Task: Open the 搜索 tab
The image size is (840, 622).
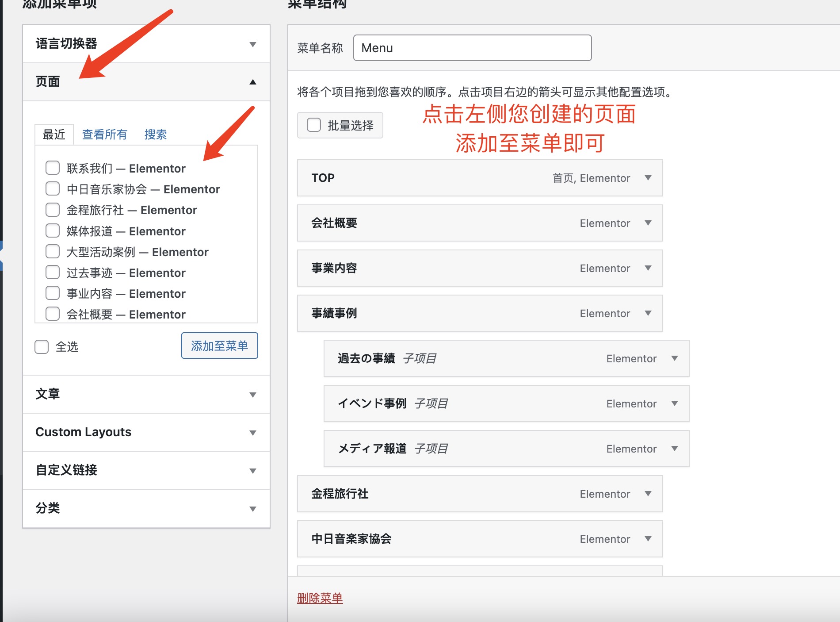Action: point(155,134)
